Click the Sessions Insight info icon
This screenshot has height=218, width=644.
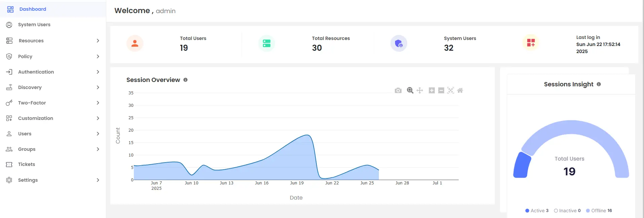[599, 84]
